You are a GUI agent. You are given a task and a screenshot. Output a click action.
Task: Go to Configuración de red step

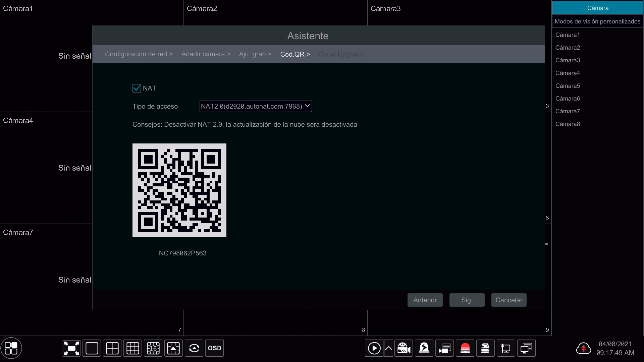(x=139, y=54)
